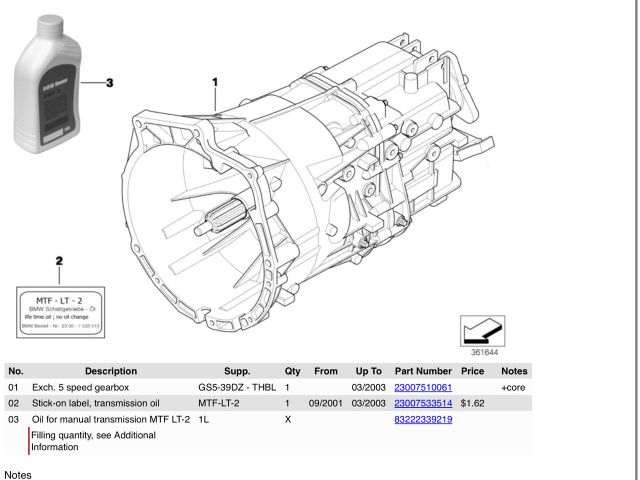Click callout number 3 beside the bottle
The width and height of the screenshot is (640, 480).
coord(111,83)
